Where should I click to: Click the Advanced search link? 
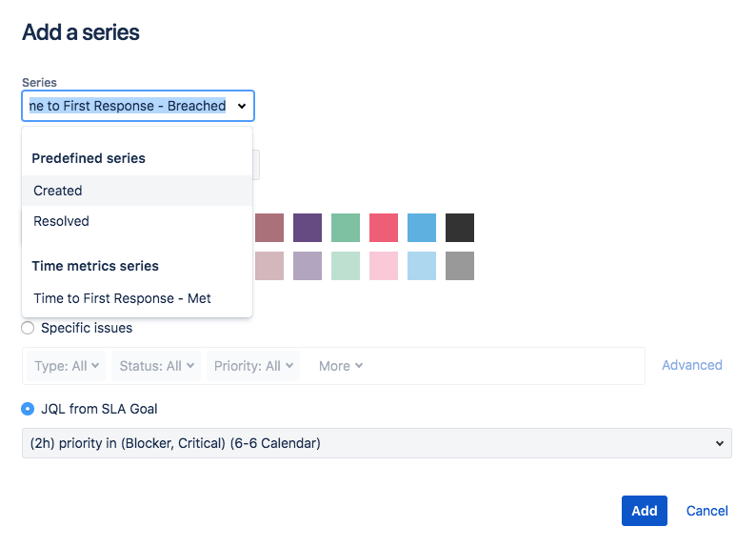pos(691,365)
